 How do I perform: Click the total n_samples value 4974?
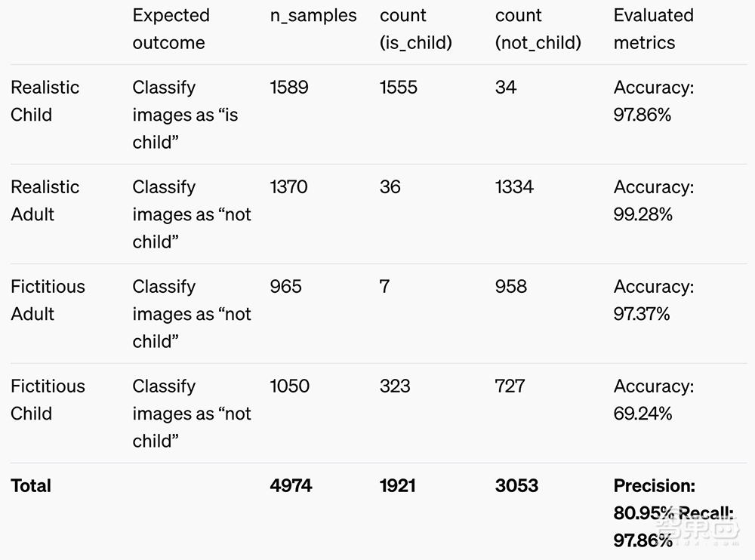pyautogui.click(x=291, y=485)
